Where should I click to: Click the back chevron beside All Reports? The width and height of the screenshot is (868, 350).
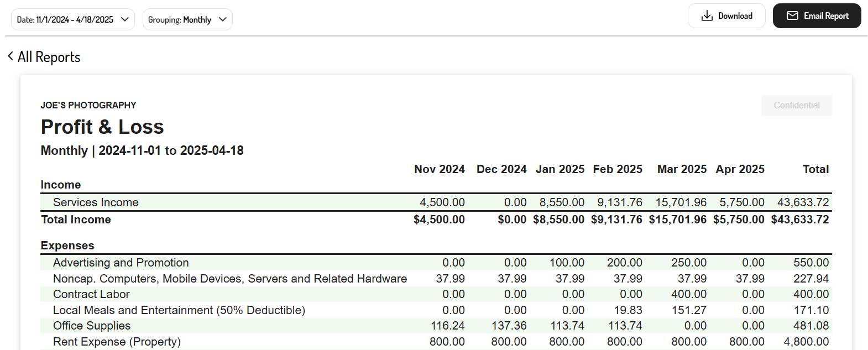[11, 56]
